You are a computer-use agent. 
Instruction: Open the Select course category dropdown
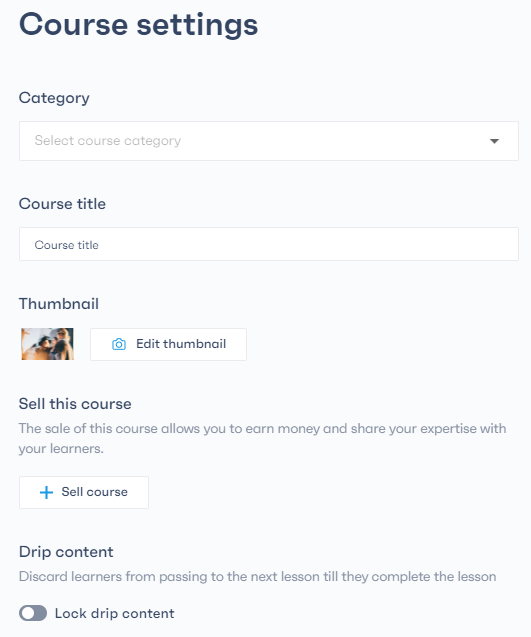click(x=269, y=141)
